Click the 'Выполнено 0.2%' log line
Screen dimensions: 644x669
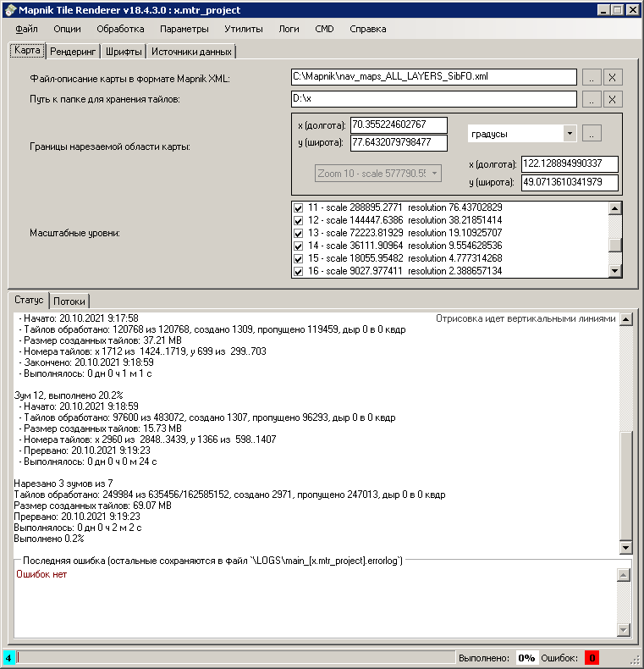pyautogui.click(x=49, y=539)
